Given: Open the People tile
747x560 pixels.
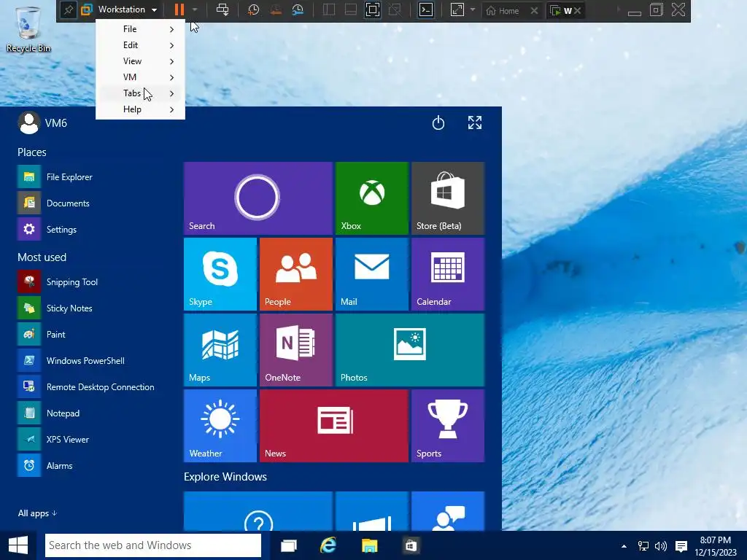Looking at the screenshot, I should [x=296, y=274].
